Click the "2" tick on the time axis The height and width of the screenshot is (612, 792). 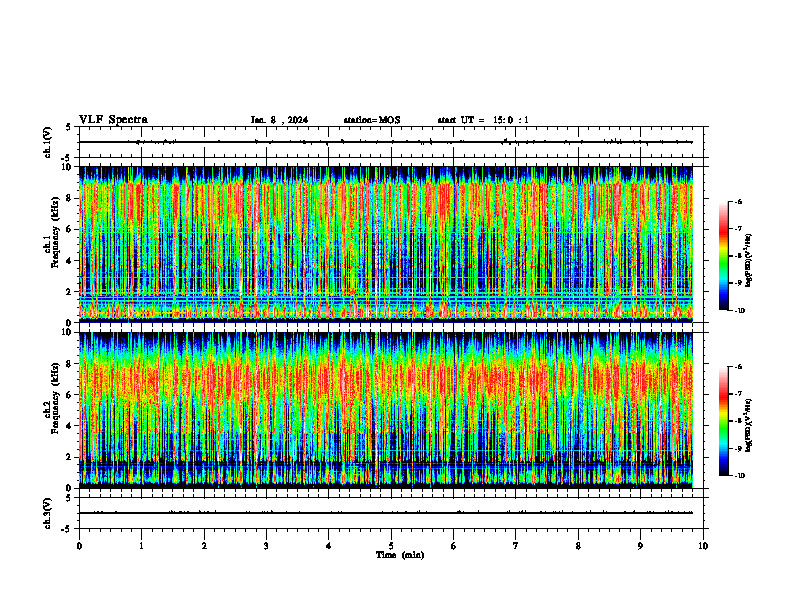tap(204, 546)
